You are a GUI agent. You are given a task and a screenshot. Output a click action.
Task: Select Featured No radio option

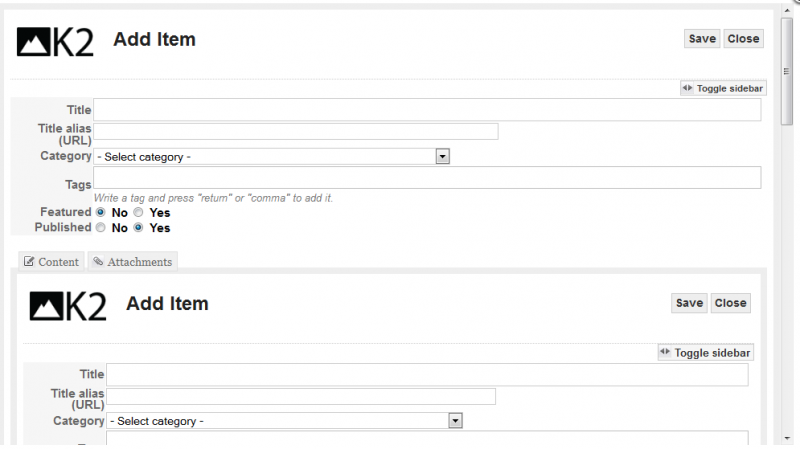101,212
